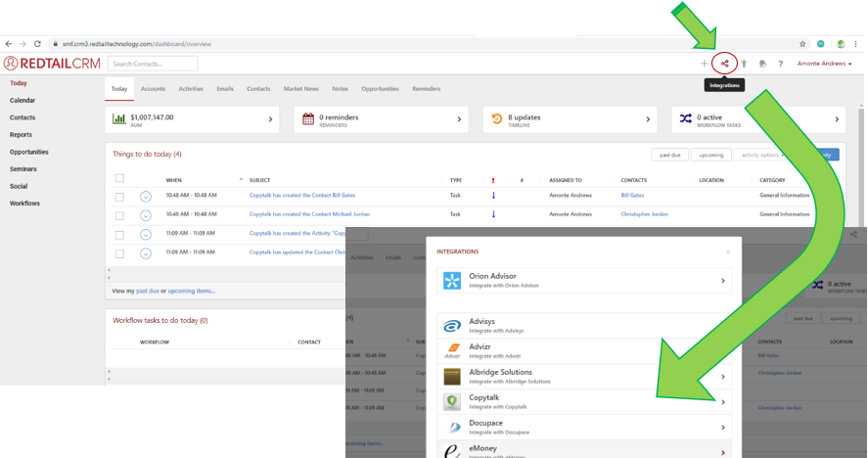Screen dimensions: 868x458
Task: Expand circle chevron on the Michael Jordan task row
Action: click(146, 215)
